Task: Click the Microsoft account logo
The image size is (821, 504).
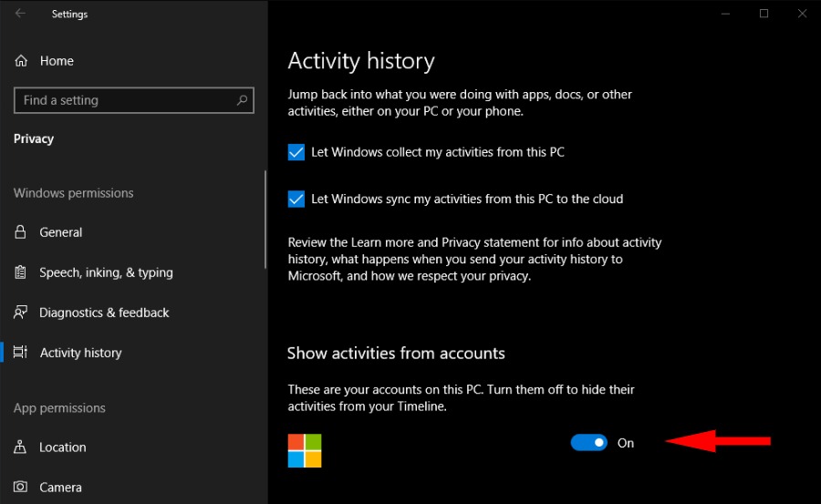Action: point(305,450)
